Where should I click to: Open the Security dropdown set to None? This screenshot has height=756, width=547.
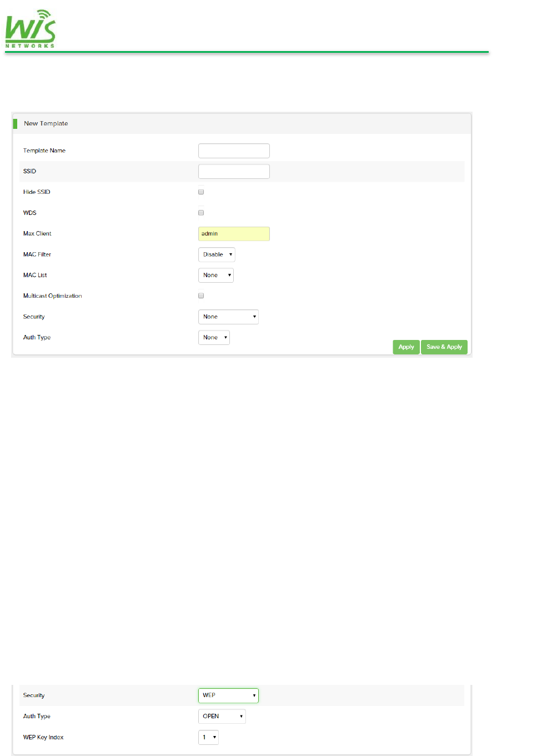228,317
